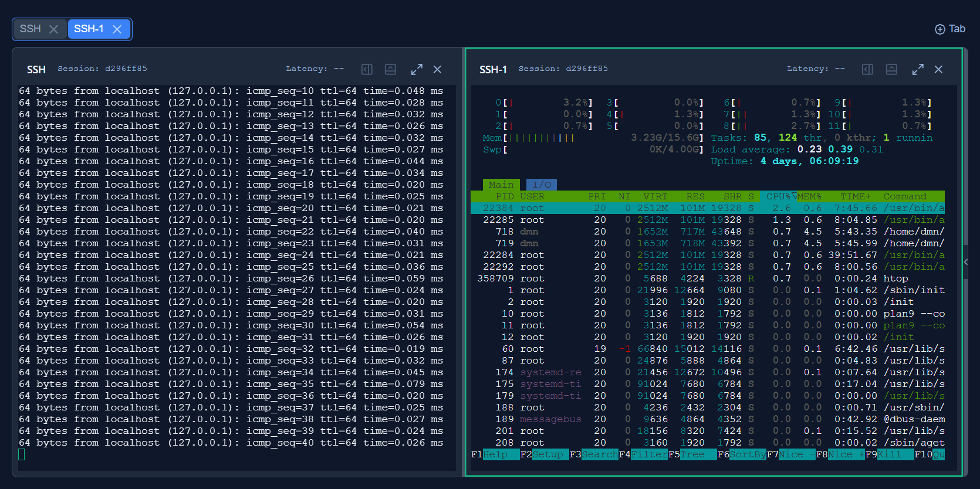This screenshot has width=980, height=489.
Task: Click F7 Nice - in htop
Action: pyautogui.click(x=790, y=454)
